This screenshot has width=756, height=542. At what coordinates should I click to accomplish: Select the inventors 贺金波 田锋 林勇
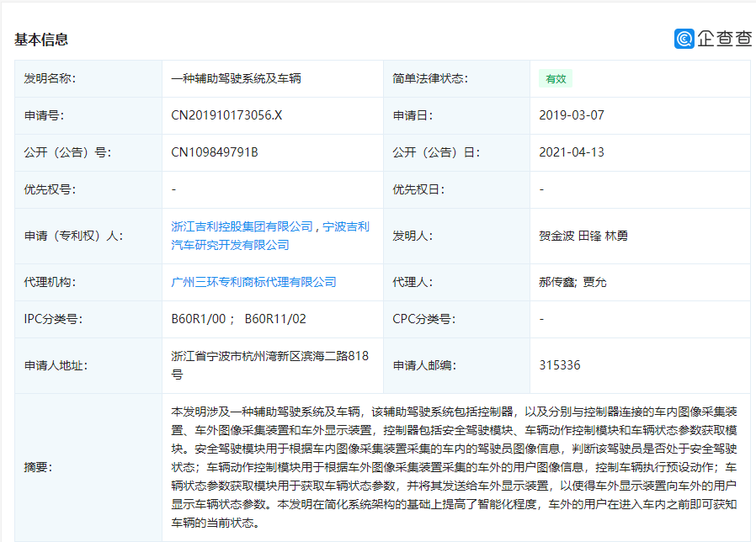[583, 236]
